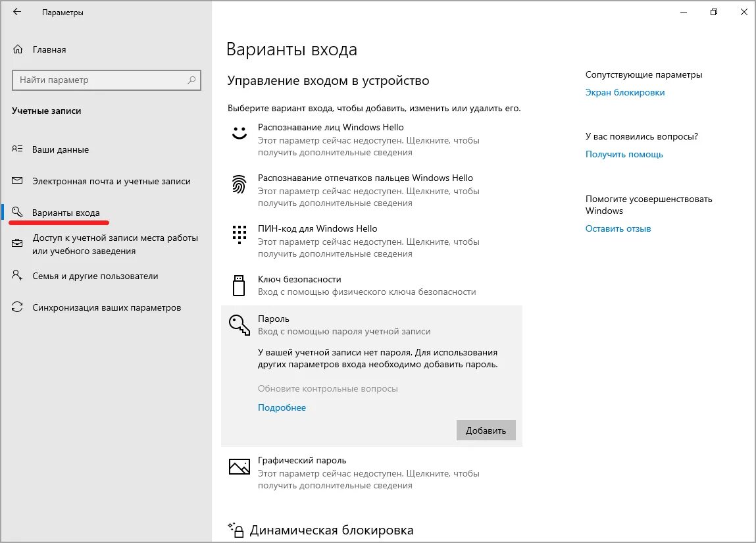Click the Найти параметр search field
The image size is (756, 543).
(x=99, y=80)
